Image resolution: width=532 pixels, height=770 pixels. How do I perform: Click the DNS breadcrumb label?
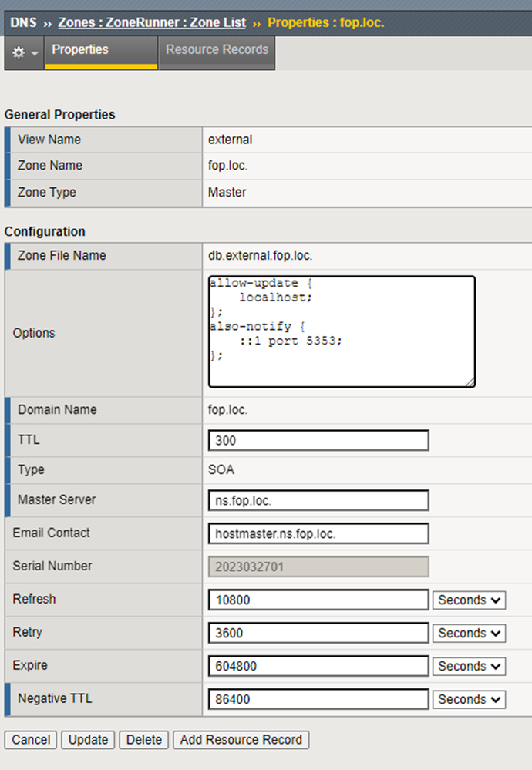pyautogui.click(x=23, y=22)
